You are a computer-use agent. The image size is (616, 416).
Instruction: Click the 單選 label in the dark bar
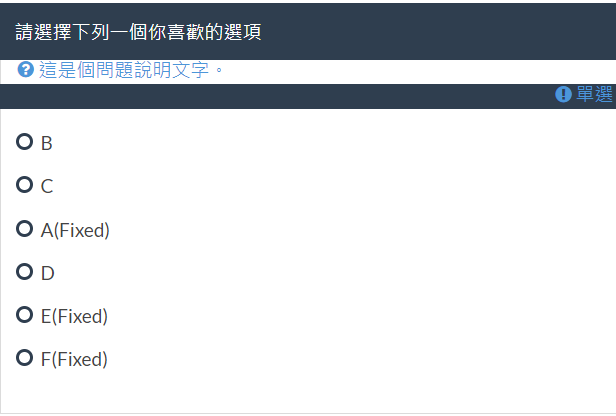[594, 95]
